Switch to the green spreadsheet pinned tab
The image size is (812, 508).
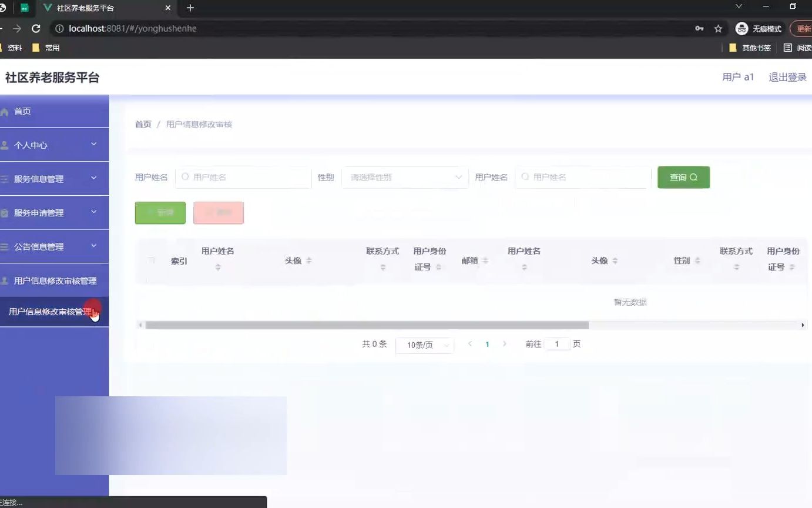pyautogui.click(x=25, y=8)
